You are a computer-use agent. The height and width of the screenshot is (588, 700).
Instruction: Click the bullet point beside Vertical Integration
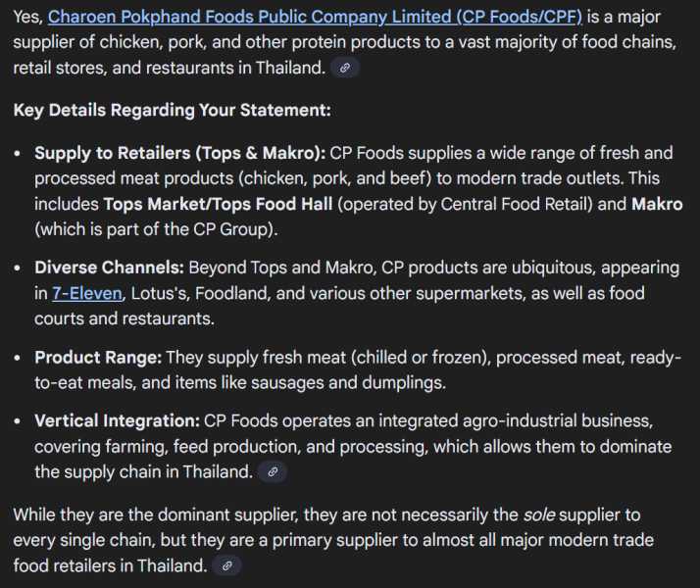tap(19, 422)
